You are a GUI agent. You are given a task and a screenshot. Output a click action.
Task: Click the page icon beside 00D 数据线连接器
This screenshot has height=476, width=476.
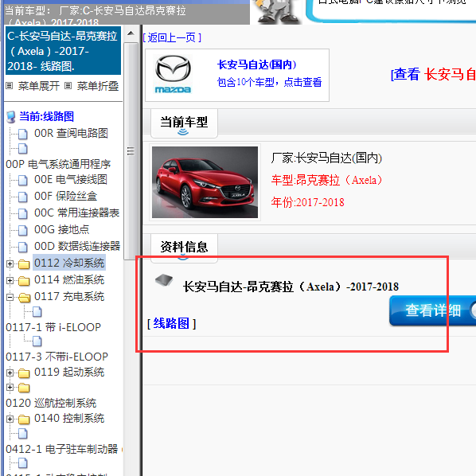(23, 247)
